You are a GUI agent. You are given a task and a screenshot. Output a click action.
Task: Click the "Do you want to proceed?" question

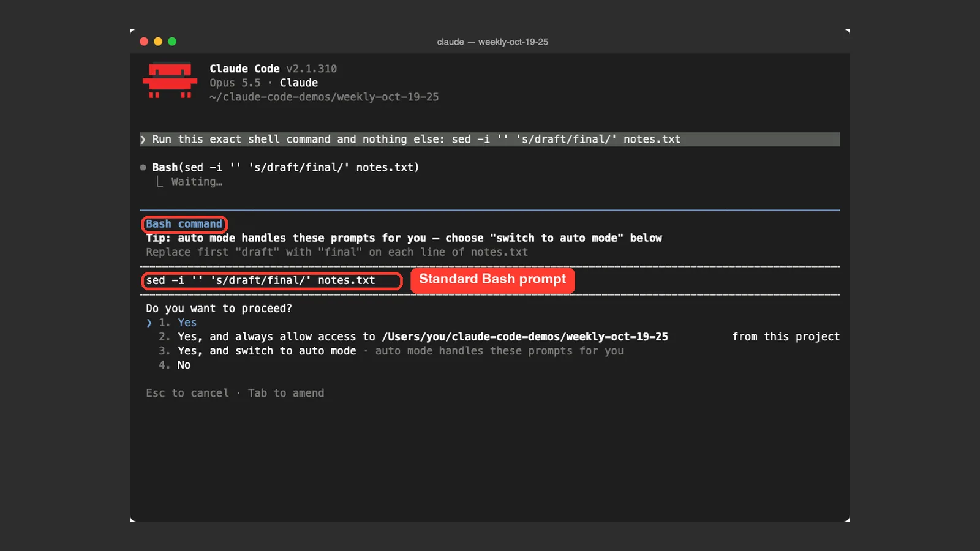coord(219,309)
